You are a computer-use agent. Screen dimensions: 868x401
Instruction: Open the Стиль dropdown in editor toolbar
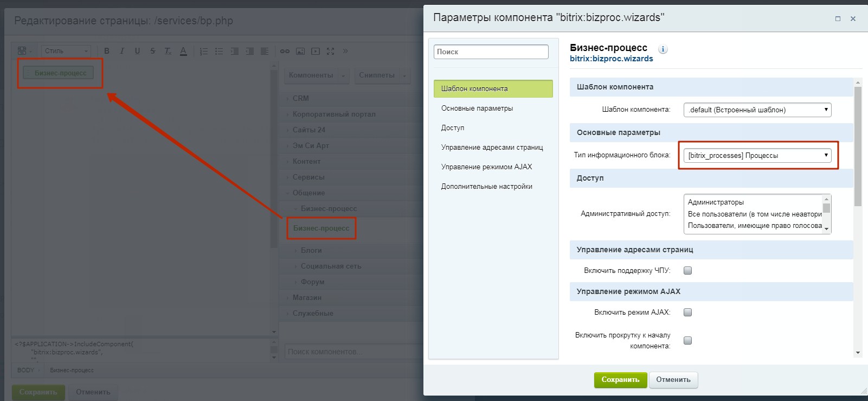tap(66, 51)
